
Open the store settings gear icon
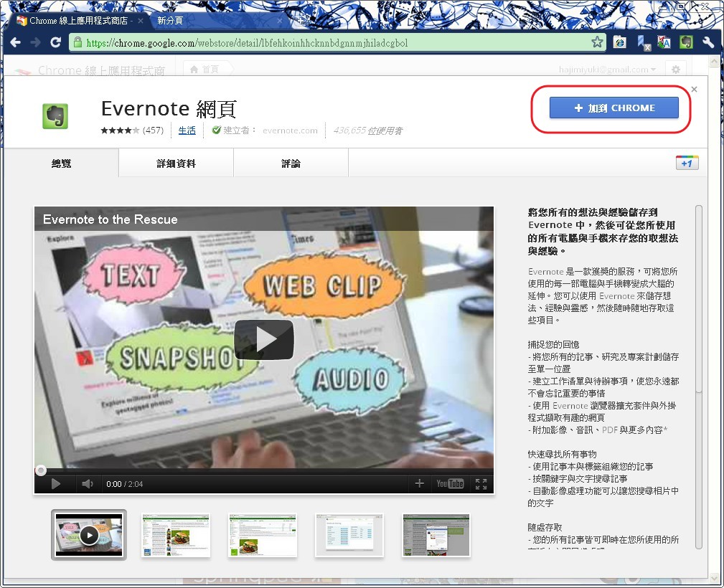point(676,70)
